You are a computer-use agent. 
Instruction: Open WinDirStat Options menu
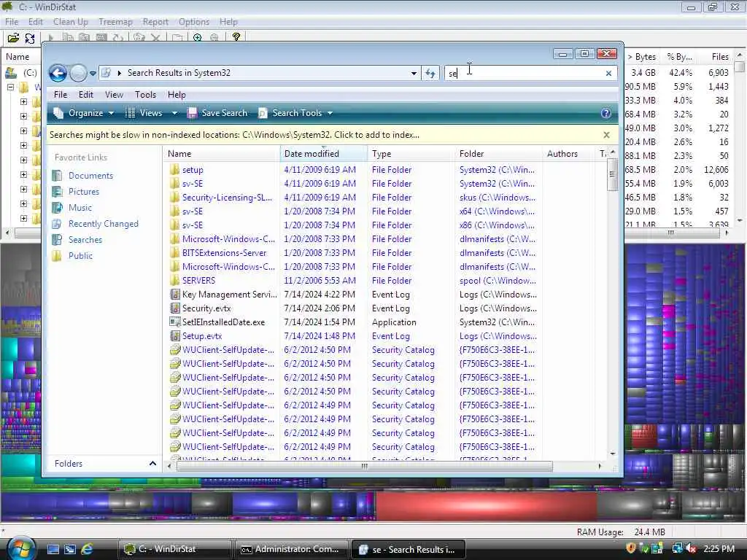tap(194, 22)
